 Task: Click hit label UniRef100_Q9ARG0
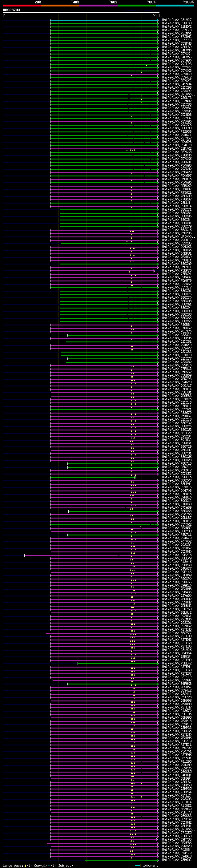click(177, 565)
